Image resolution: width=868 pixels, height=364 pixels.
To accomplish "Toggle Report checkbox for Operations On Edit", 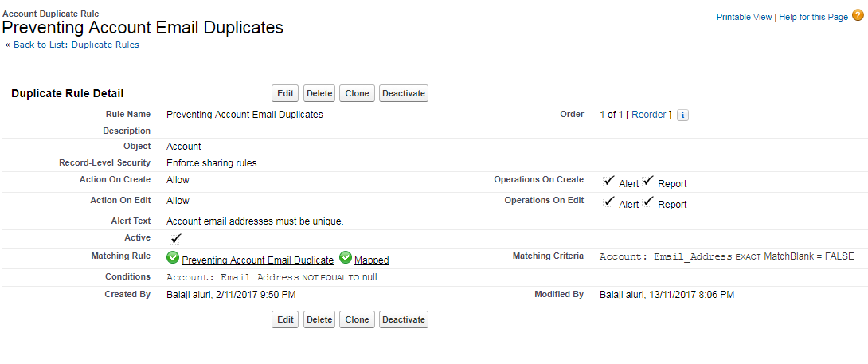I will (648, 202).
